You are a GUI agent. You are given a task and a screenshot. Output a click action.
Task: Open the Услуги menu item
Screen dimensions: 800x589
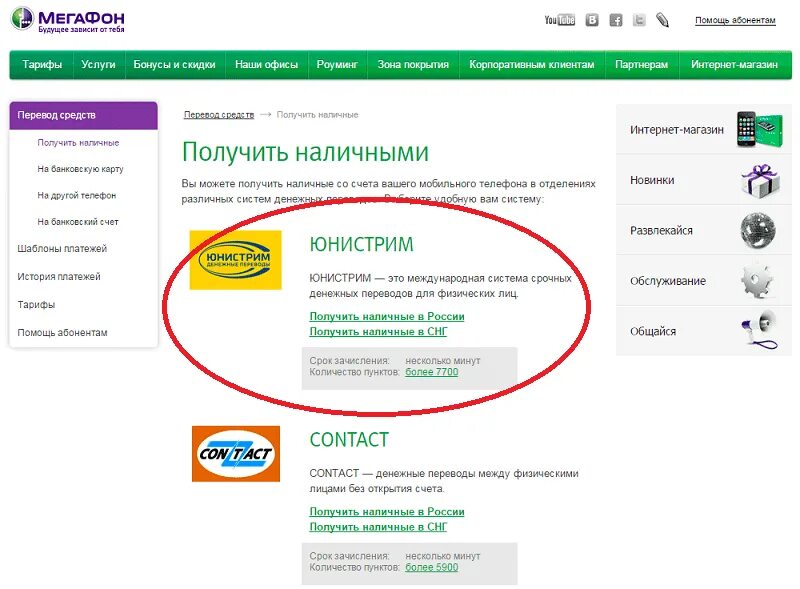[x=98, y=64]
